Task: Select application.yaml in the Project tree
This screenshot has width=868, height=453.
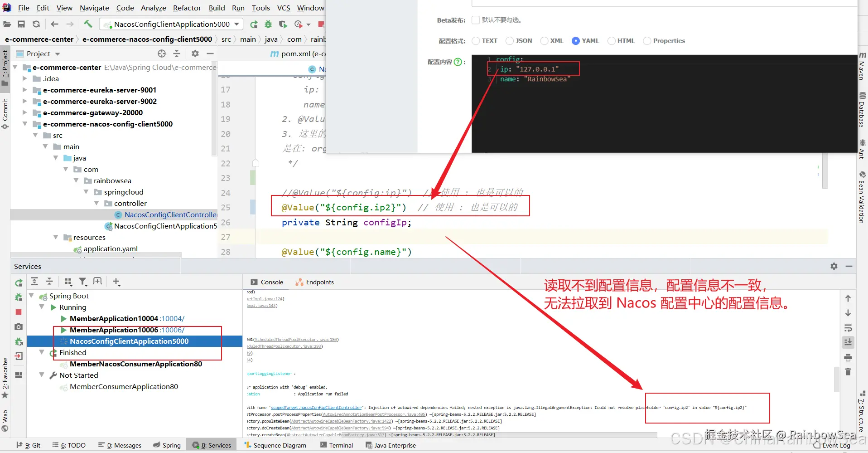Action: [x=111, y=248]
